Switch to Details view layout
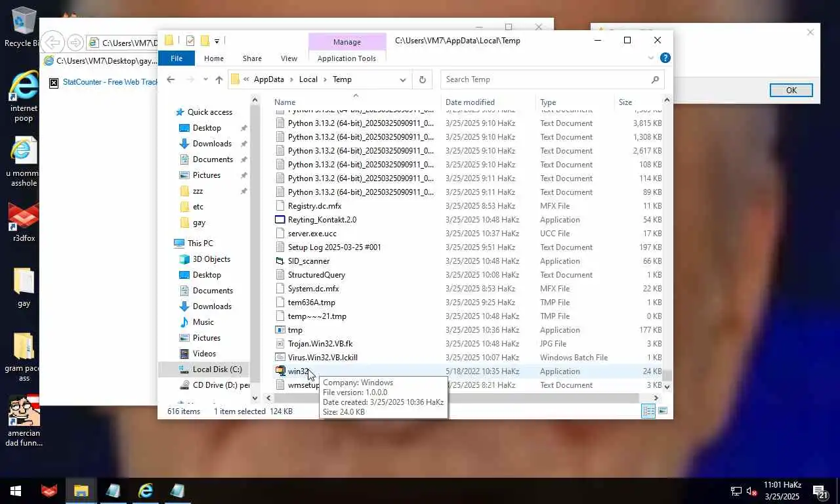Image resolution: width=840 pixels, height=504 pixels. pos(648,411)
